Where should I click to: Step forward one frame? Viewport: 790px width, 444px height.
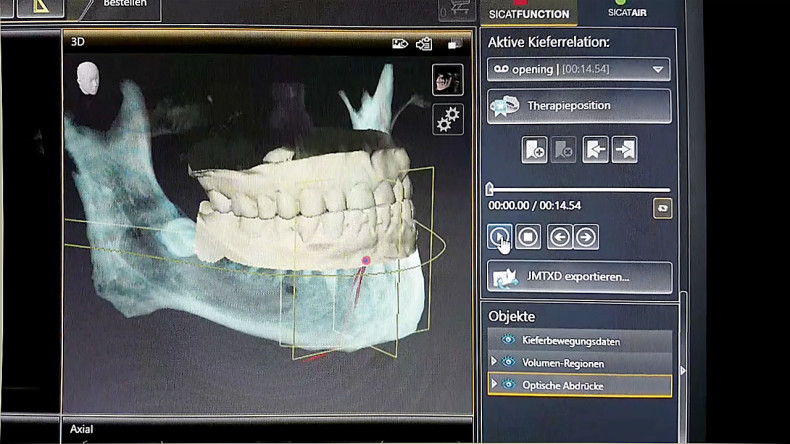(586, 237)
